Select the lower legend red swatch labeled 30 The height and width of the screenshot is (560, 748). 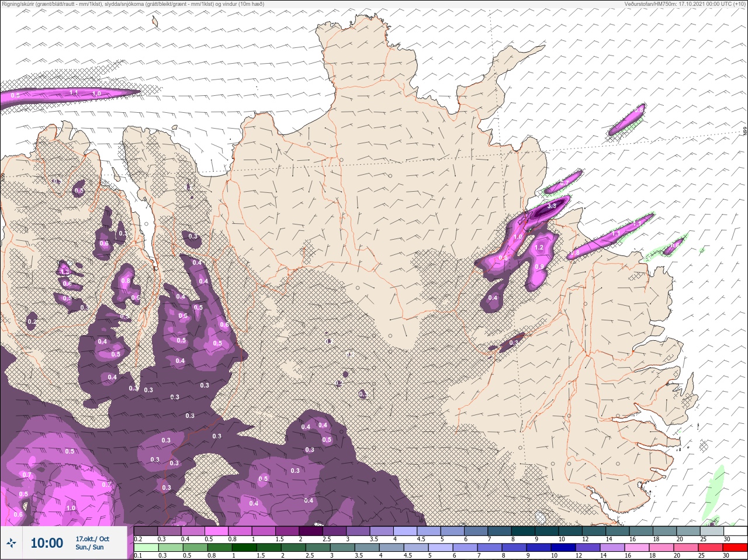coord(735,548)
